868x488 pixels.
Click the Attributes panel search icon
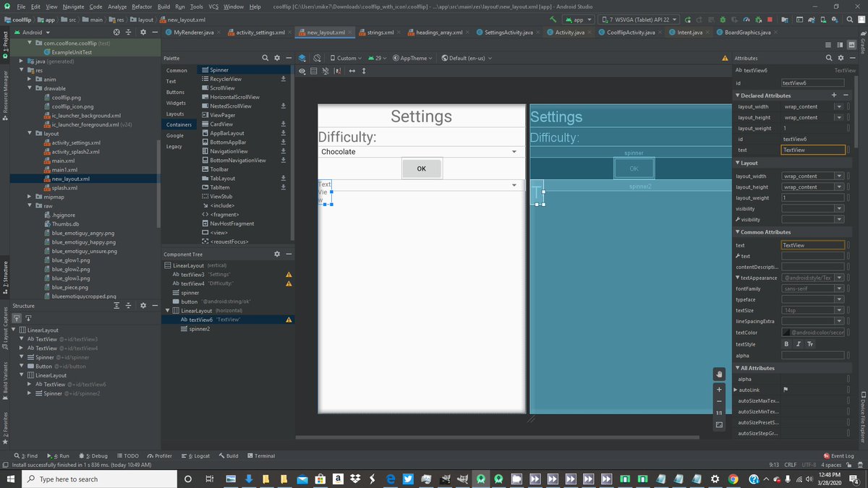click(830, 58)
